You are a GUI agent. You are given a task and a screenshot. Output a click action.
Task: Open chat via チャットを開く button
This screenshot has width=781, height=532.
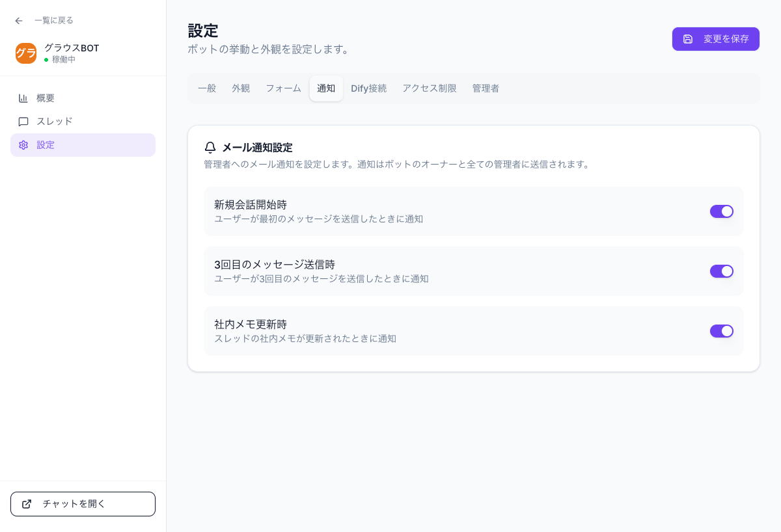pyautogui.click(x=83, y=503)
